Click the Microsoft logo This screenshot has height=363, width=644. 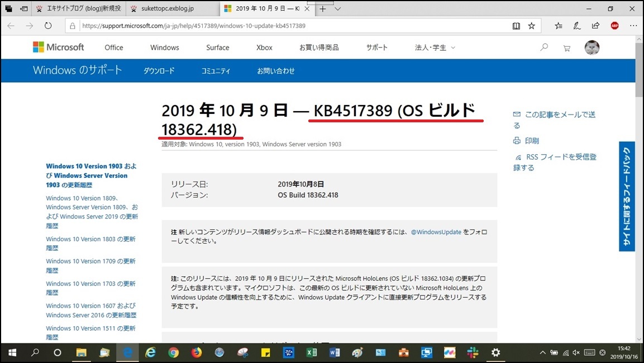pyautogui.click(x=58, y=47)
